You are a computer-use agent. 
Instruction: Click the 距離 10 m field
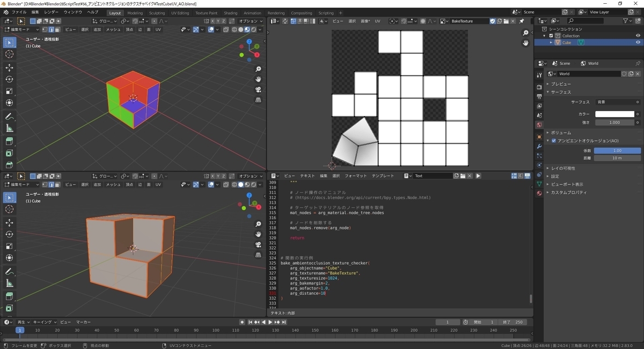(x=617, y=158)
